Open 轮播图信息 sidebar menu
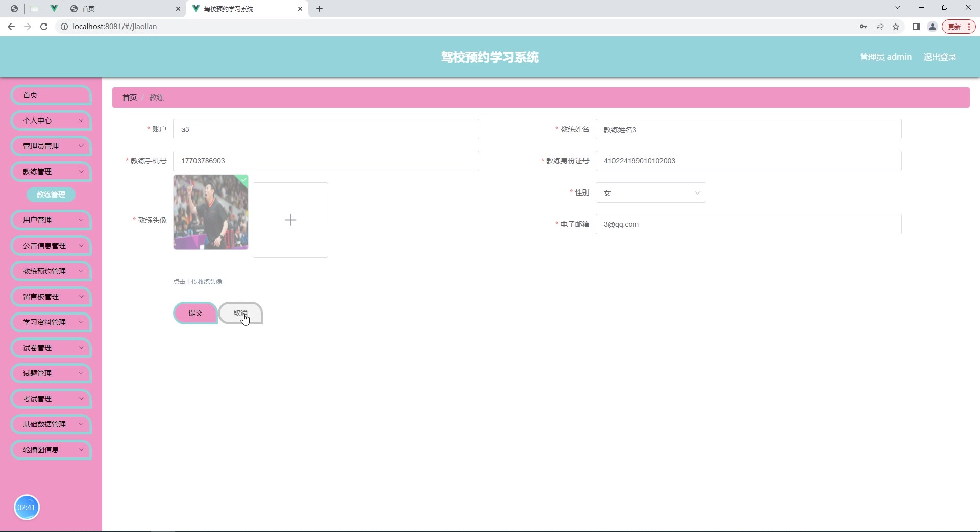This screenshot has width=980, height=532. click(51, 450)
